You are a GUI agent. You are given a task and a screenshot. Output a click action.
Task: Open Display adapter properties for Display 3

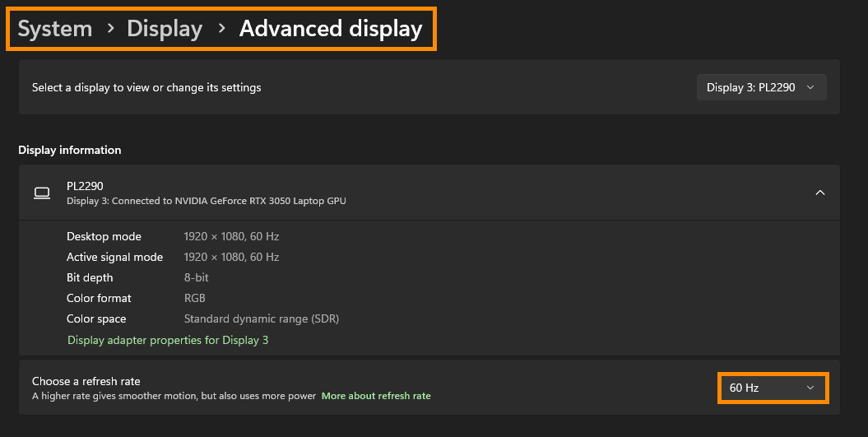168,340
